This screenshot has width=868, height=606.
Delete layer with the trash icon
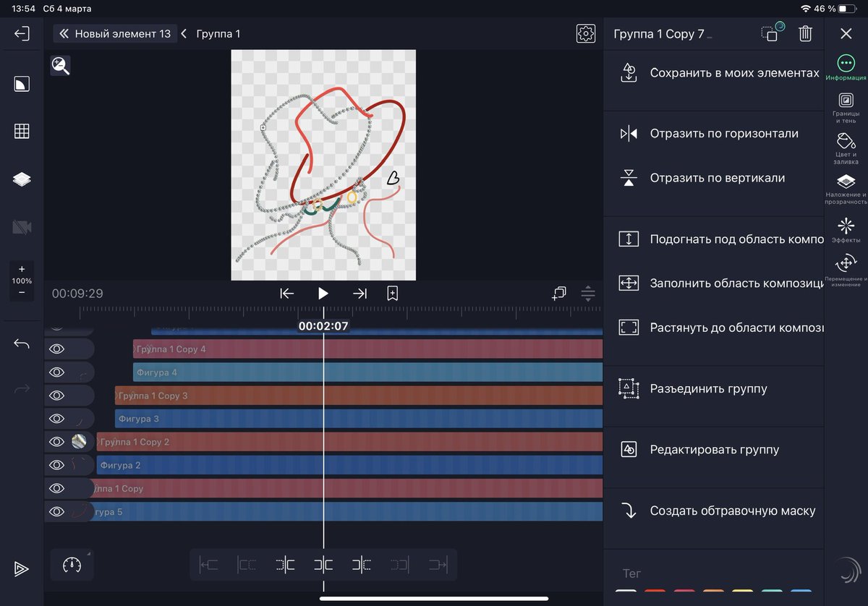805,33
